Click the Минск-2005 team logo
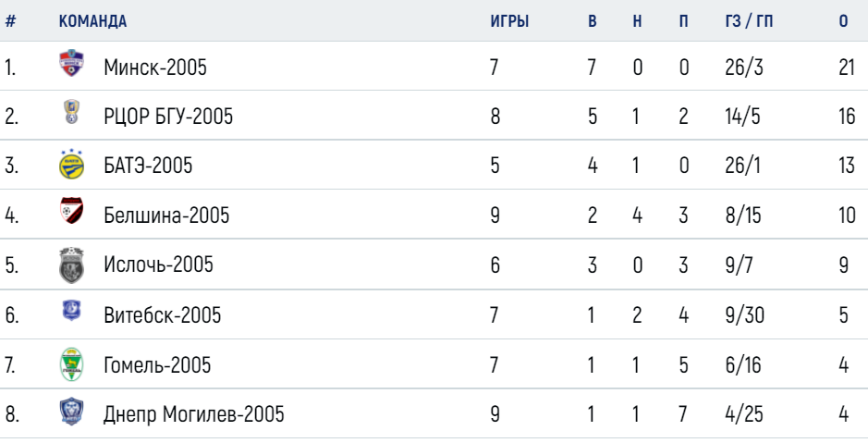Image resolution: width=868 pixels, height=443 pixels. [71, 64]
